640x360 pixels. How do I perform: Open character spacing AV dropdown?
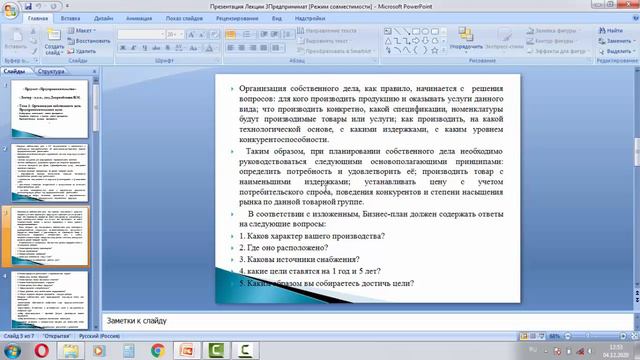pyautogui.click(x=179, y=48)
